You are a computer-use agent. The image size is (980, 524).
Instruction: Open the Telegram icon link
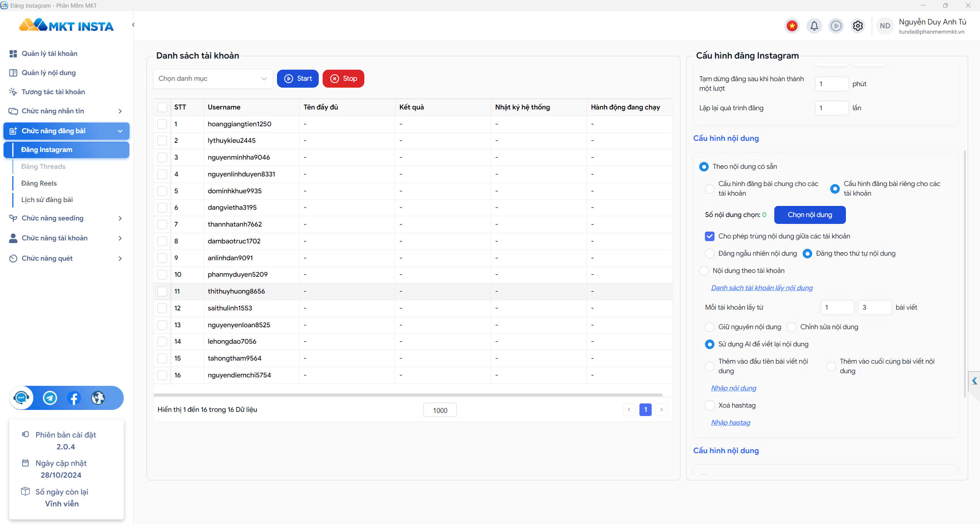coord(50,398)
